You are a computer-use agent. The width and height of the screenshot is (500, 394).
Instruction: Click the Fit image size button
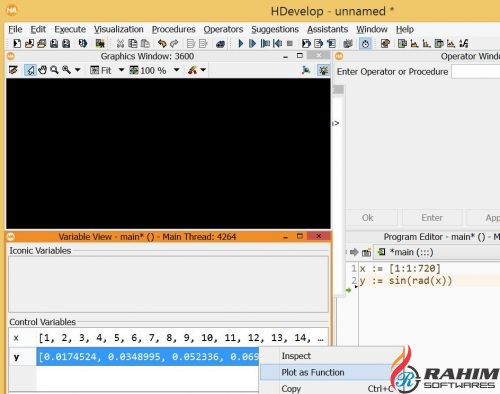pyautogui.click(x=101, y=70)
